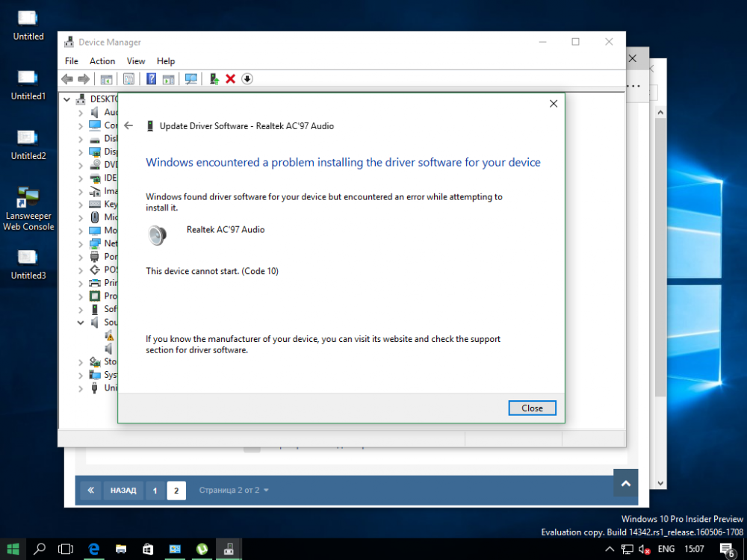Open the background browser's three-dots menu

coord(633,86)
